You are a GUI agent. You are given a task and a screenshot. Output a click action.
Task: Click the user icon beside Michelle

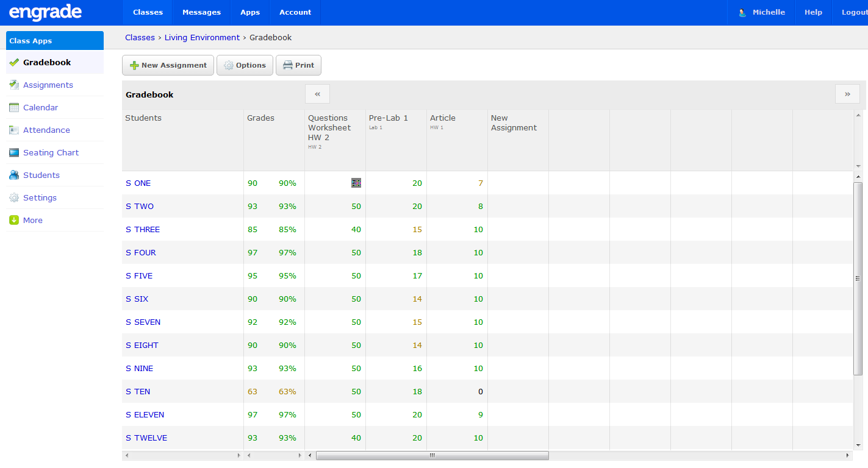(742, 12)
